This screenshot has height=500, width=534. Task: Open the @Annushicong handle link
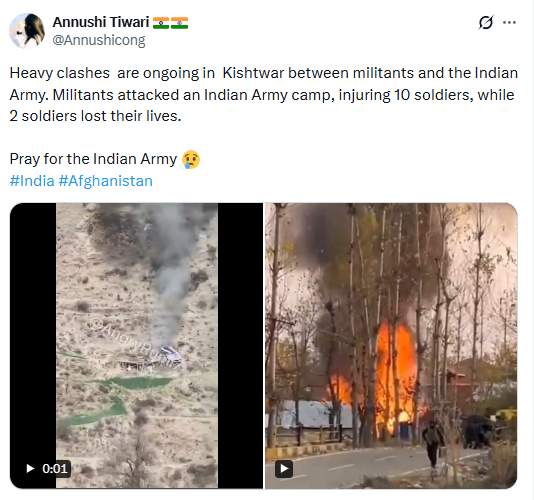point(99,40)
